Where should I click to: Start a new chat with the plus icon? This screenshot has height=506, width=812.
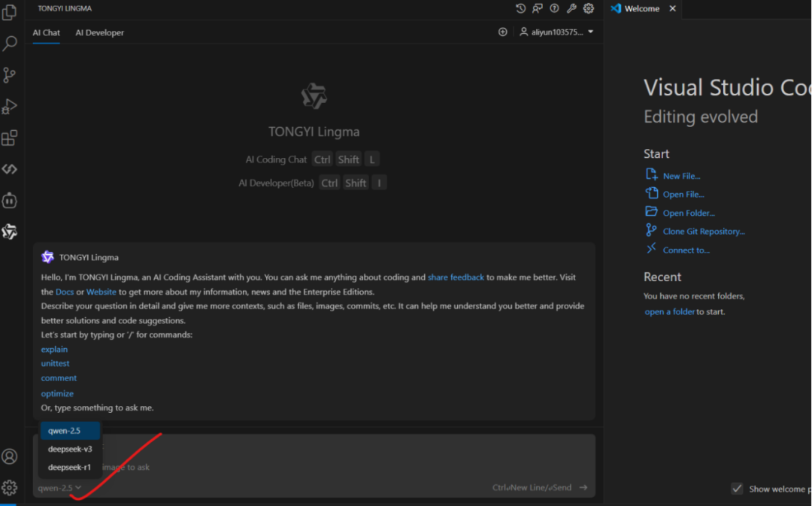click(503, 32)
